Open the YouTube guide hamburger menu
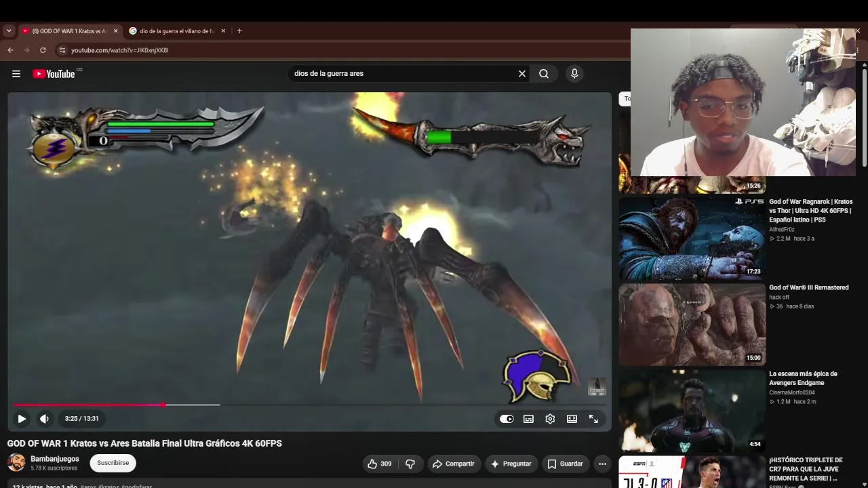The width and height of the screenshot is (868, 488). (x=16, y=74)
